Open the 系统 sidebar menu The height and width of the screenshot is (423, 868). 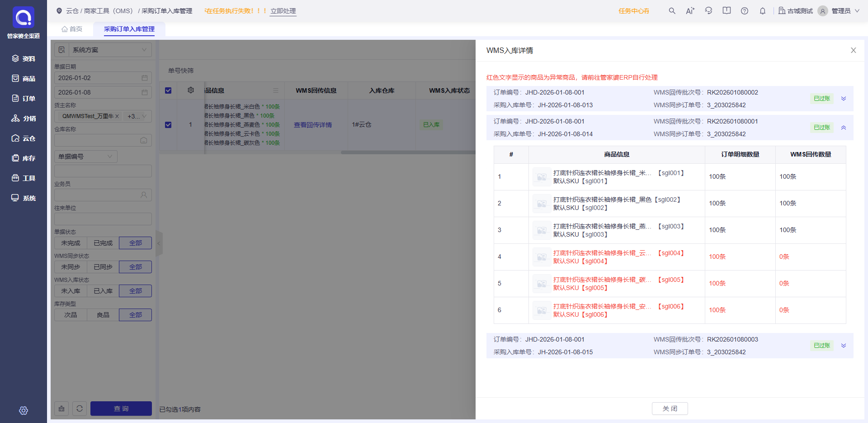(24, 198)
